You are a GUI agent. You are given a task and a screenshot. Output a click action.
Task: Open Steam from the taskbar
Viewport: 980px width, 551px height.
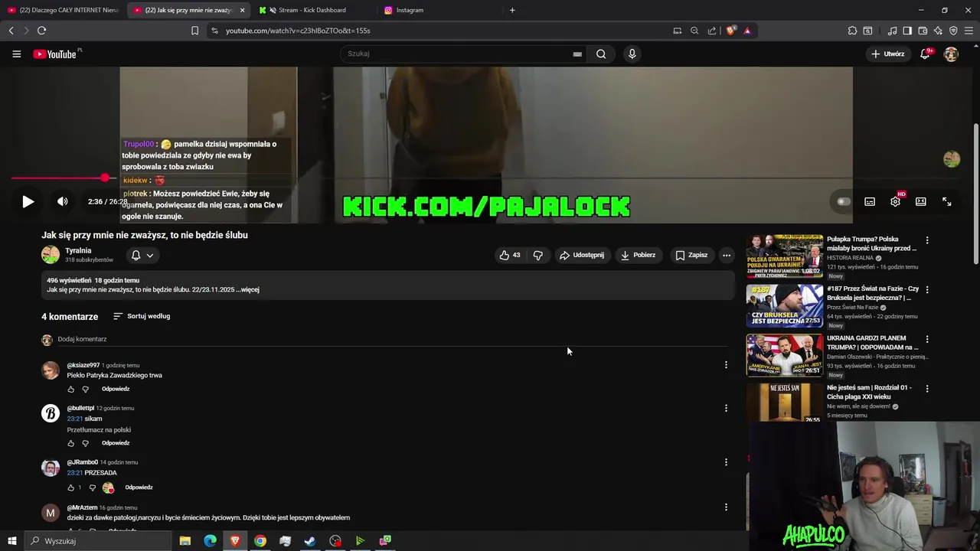click(310, 541)
